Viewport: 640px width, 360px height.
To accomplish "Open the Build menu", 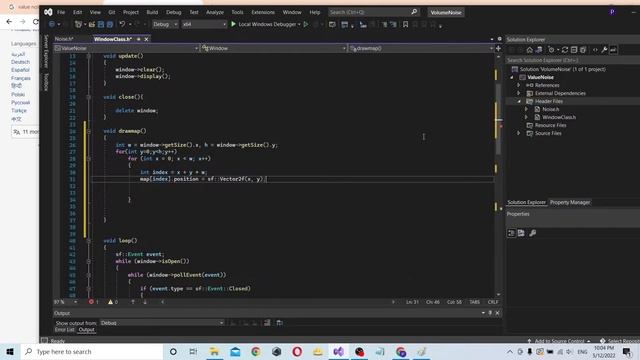I will [x=152, y=12].
